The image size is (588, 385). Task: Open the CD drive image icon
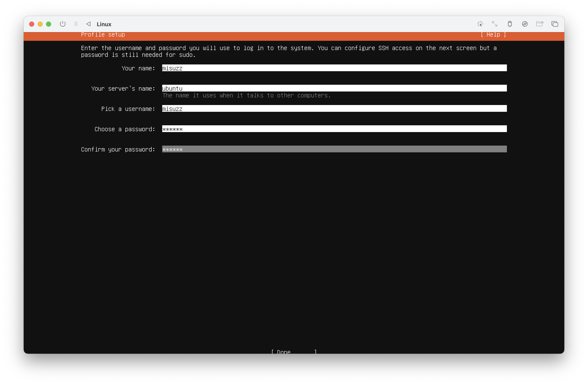(525, 24)
